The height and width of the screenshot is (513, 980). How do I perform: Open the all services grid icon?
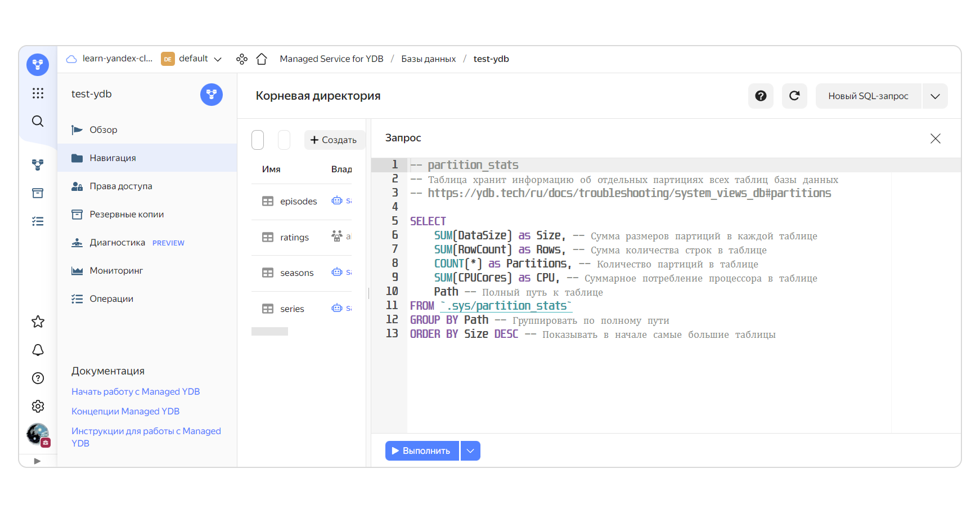point(38,93)
